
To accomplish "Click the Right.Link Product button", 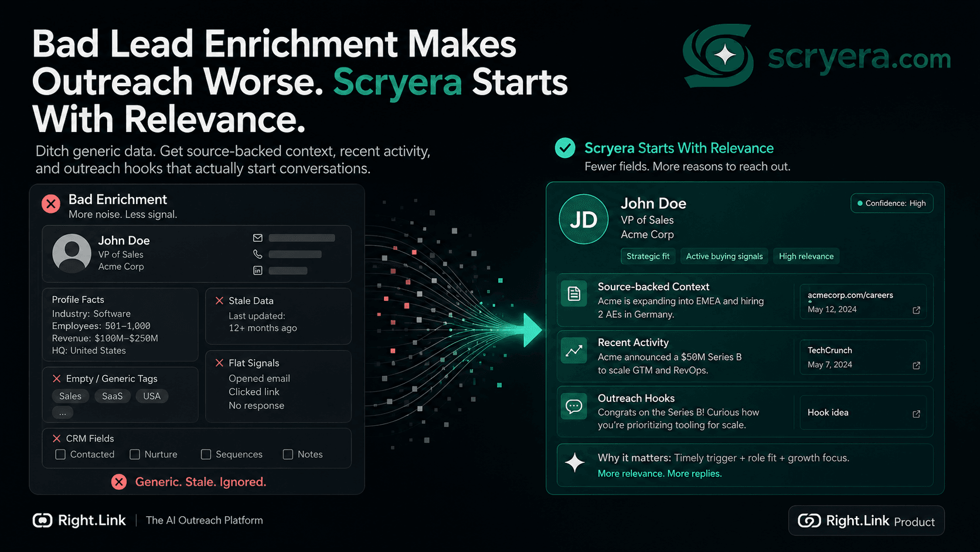I will [x=866, y=521].
